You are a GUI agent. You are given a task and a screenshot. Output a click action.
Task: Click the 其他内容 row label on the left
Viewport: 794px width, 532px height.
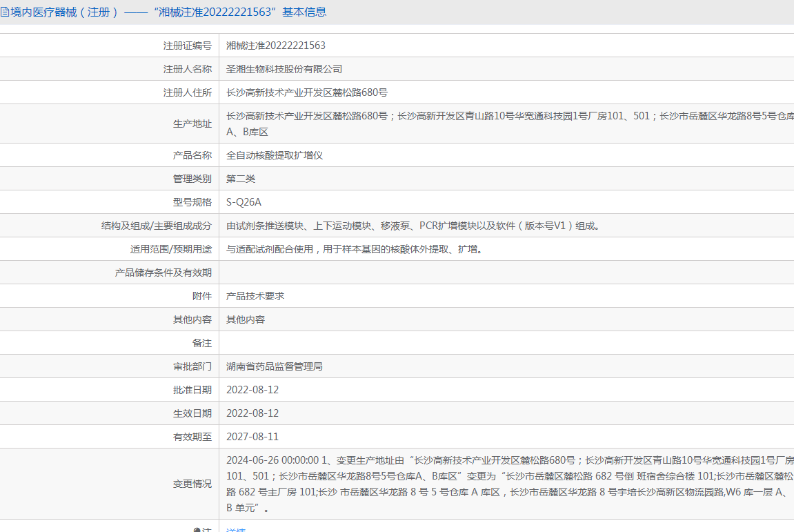(x=192, y=319)
